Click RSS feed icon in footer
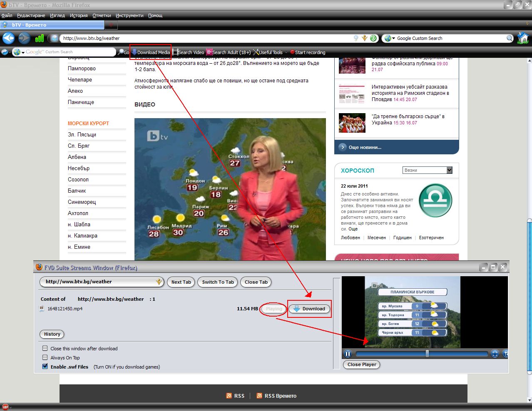Screen dimensions: 532x411 [x=229, y=396]
